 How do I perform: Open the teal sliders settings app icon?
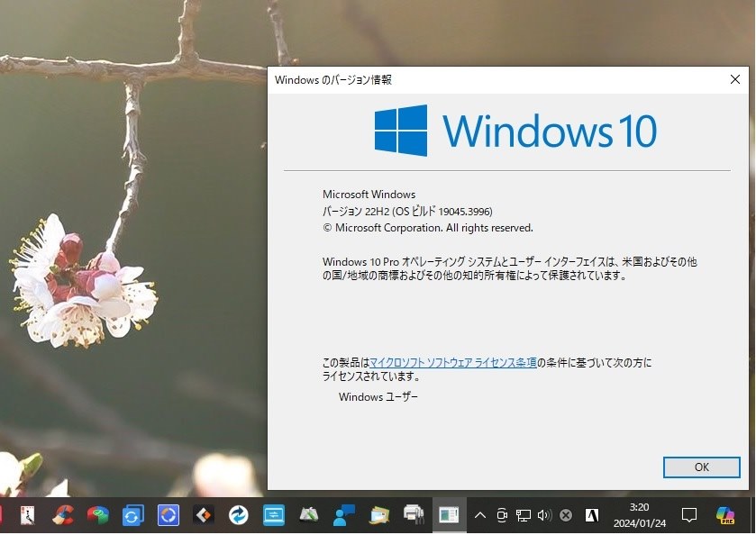(x=273, y=515)
